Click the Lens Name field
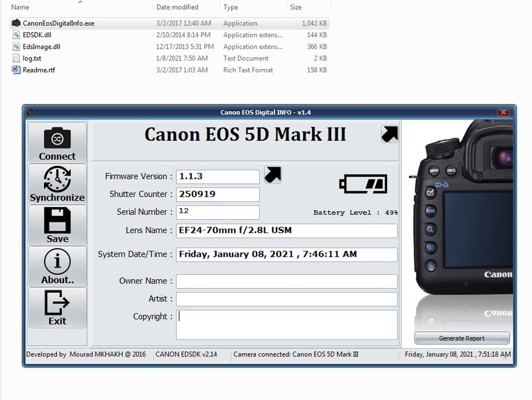 [x=287, y=230]
